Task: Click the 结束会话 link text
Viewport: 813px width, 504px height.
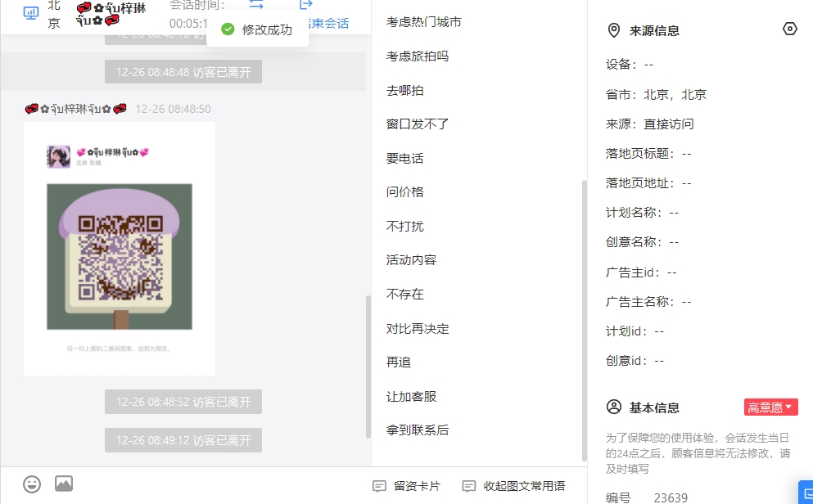Action: 329,23
